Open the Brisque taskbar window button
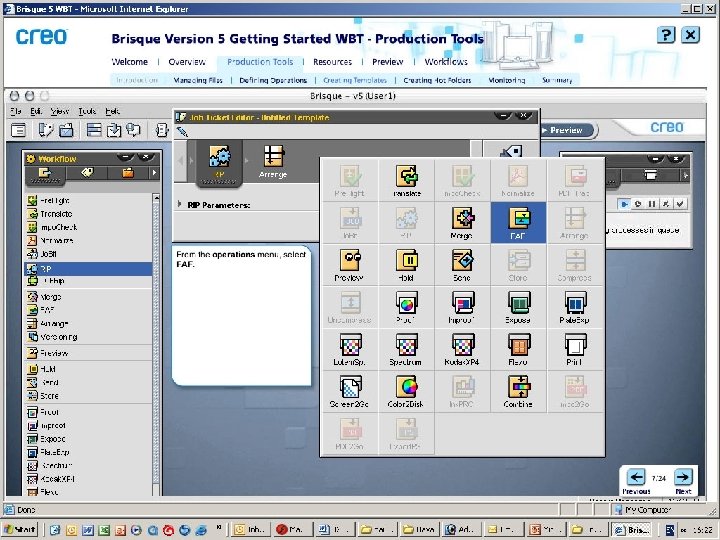The width and height of the screenshot is (720, 540). [x=632, y=530]
